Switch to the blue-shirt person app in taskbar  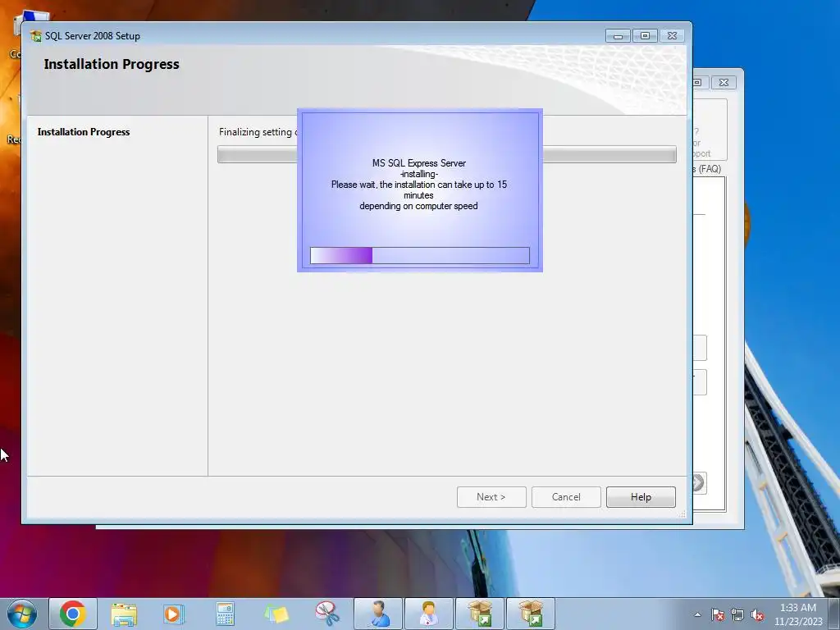[x=378, y=614]
